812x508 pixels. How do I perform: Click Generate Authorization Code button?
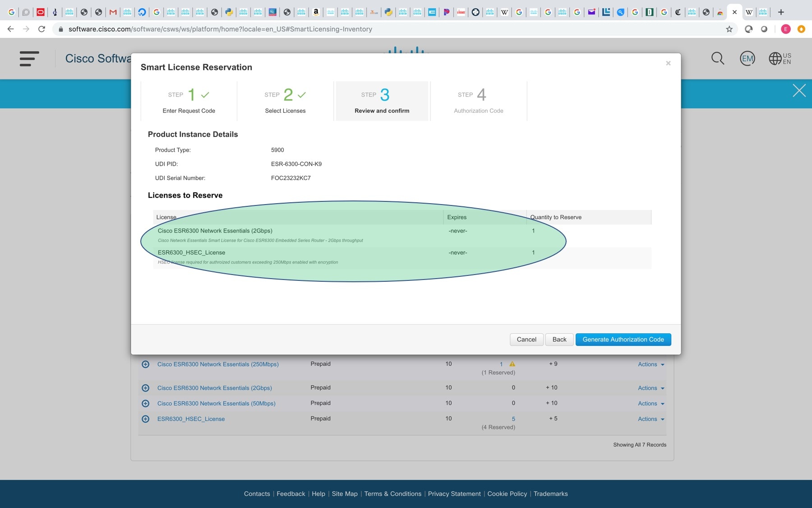click(623, 340)
